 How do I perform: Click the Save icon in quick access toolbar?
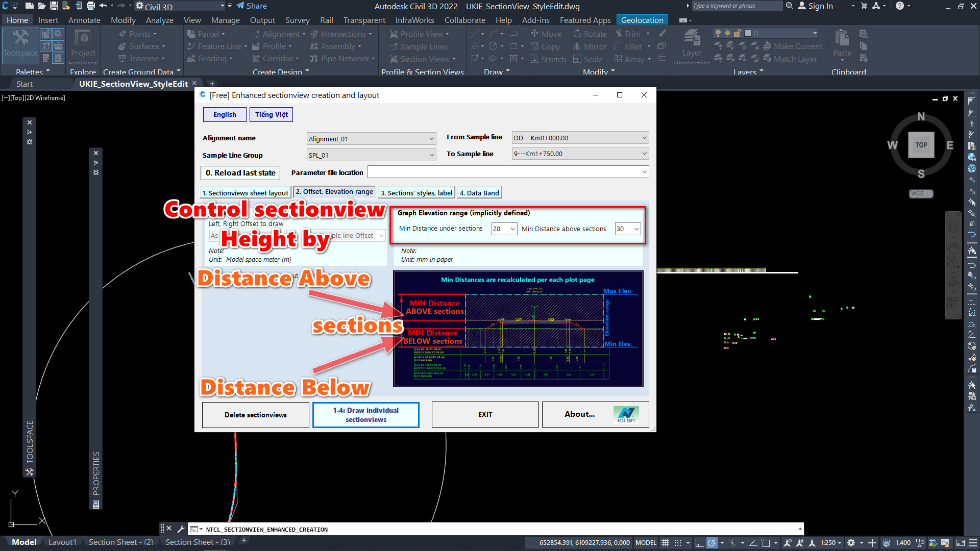54,6
